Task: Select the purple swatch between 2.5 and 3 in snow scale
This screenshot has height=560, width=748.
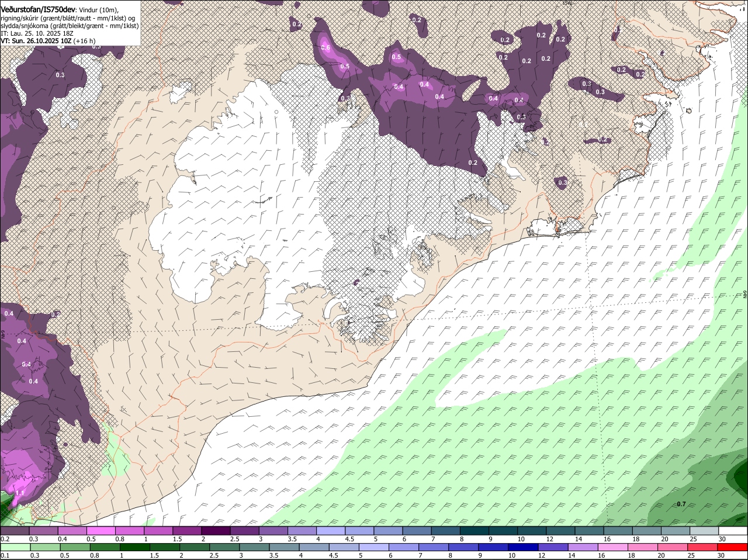Action: [x=244, y=531]
